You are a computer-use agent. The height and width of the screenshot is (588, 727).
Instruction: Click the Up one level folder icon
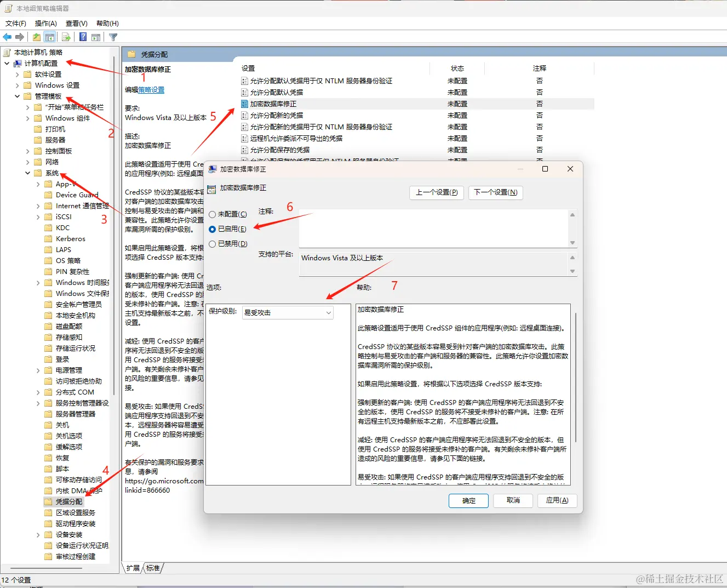pyautogui.click(x=36, y=37)
